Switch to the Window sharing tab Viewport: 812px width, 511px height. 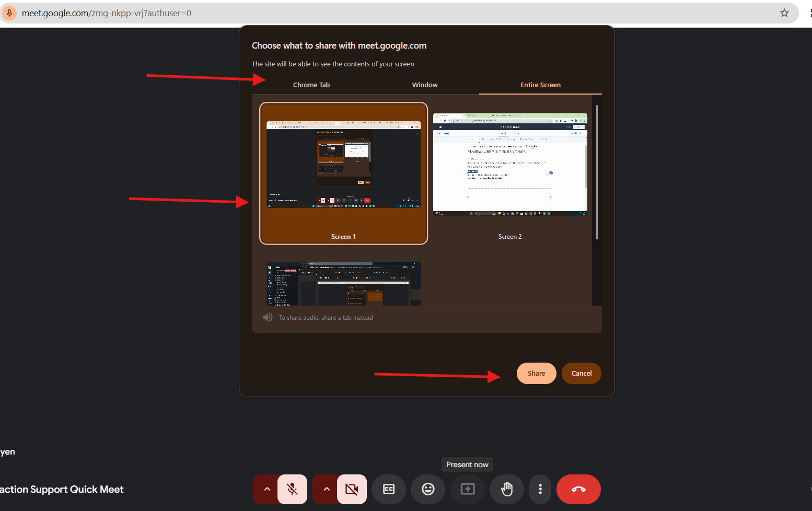[425, 85]
